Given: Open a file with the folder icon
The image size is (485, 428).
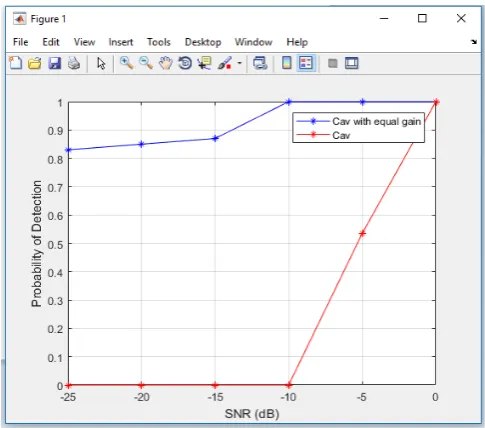Looking at the screenshot, I should pyautogui.click(x=35, y=63).
